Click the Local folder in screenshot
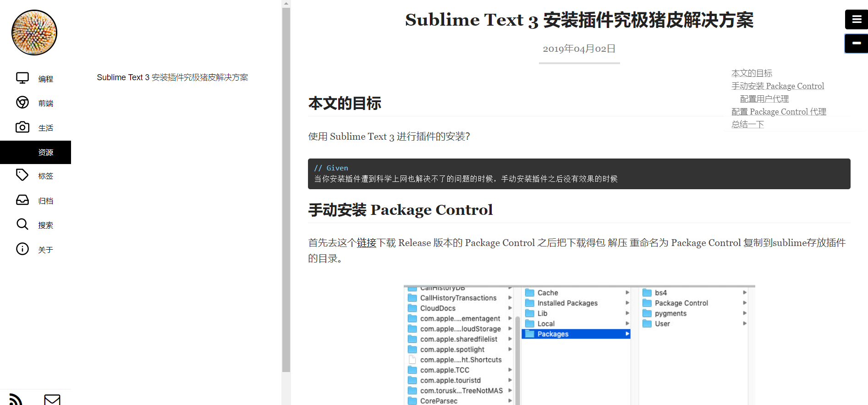 (x=546, y=323)
